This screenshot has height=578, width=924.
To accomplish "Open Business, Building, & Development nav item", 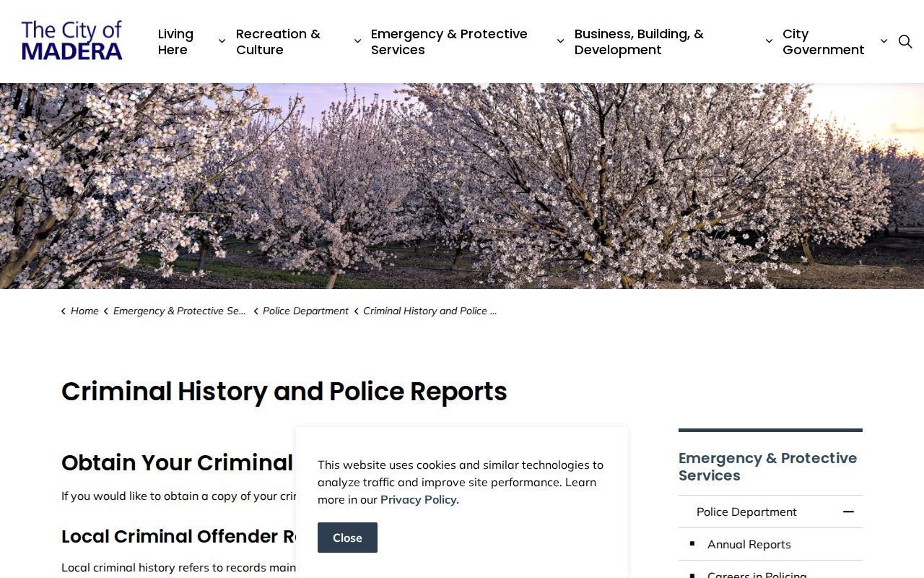I will click(639, 42).
